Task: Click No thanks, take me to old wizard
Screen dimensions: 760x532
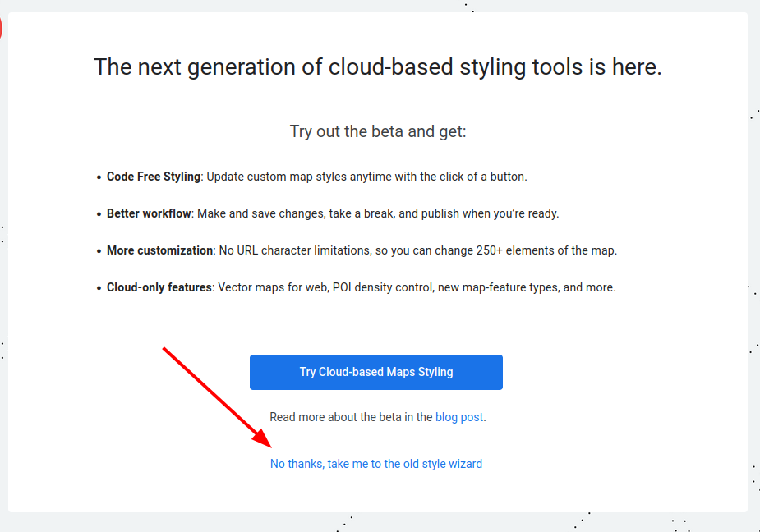Action: [376, 464]
